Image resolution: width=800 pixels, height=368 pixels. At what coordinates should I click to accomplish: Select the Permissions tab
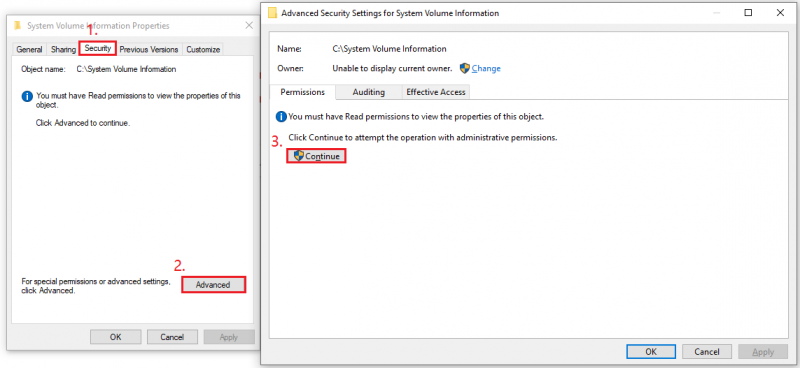pyautogui.click(x=303, y=92)
